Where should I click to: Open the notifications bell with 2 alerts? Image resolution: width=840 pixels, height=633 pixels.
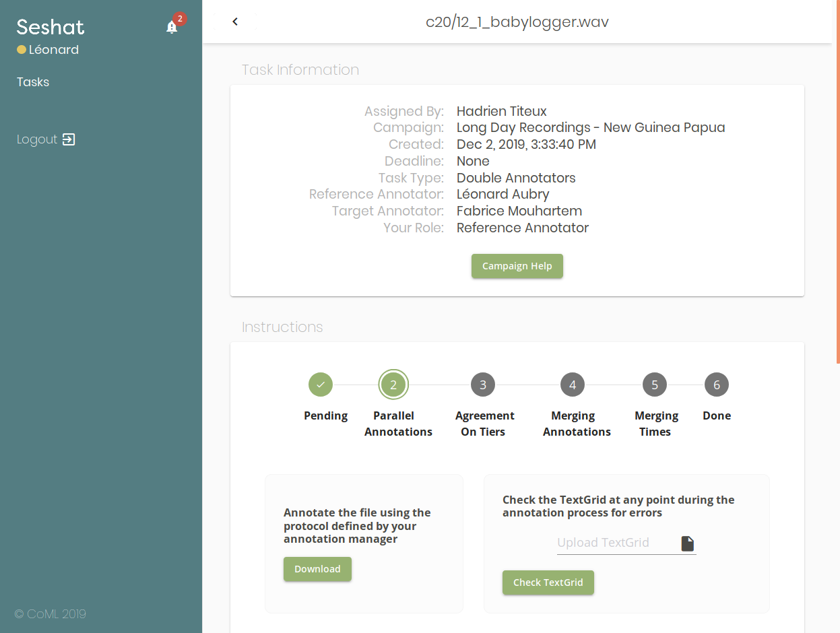(172, 27)
